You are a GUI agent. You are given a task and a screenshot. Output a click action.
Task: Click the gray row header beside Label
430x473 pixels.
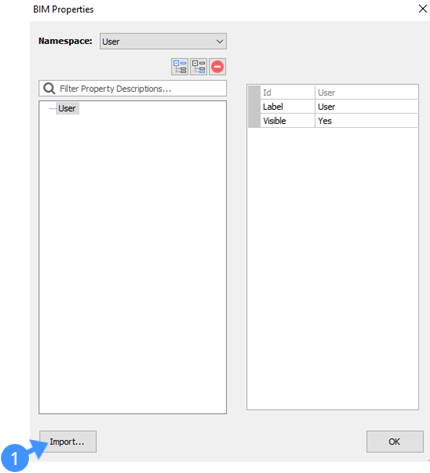coord(254,107)
